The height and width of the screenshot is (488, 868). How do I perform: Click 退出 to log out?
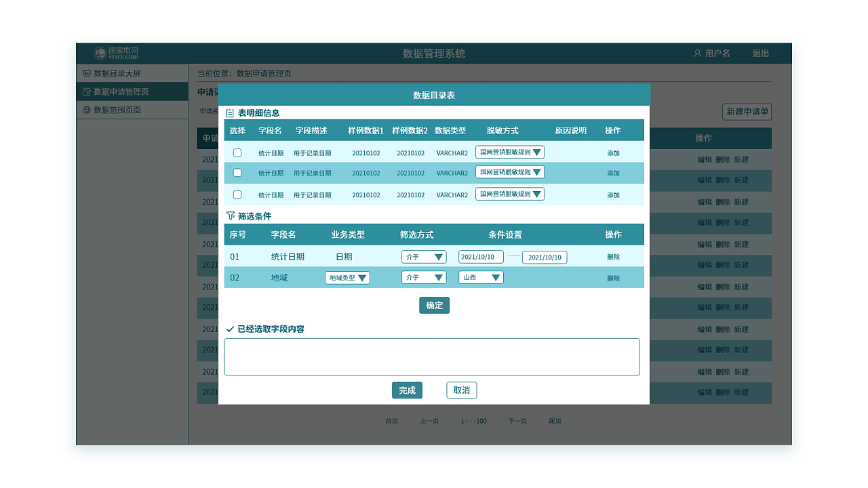point(760,53)
